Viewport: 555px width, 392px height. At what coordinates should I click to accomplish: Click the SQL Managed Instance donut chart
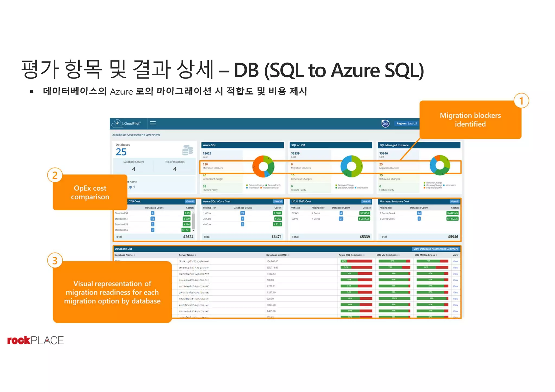[440, 165]
